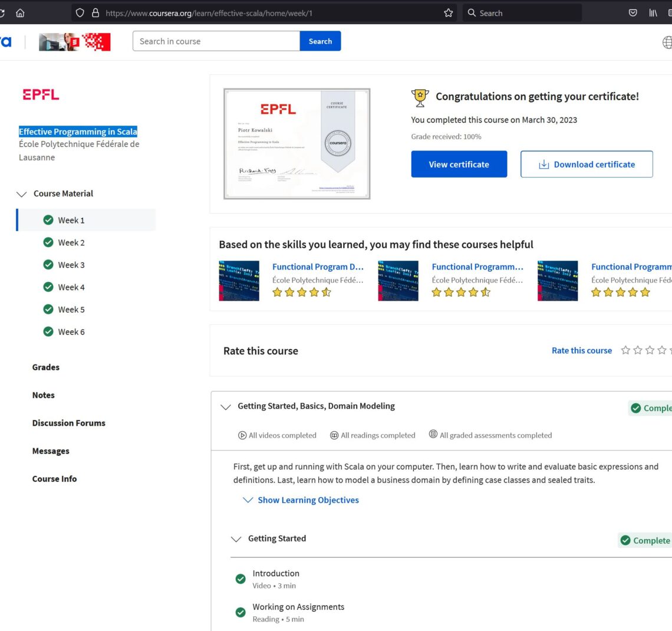
Task: Give the course a one-star rating
Action: click(x=625, y=350)
